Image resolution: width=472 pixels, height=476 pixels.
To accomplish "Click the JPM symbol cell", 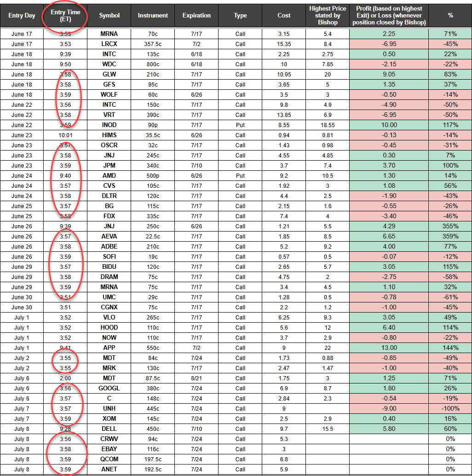I will (x=109, y=165).
